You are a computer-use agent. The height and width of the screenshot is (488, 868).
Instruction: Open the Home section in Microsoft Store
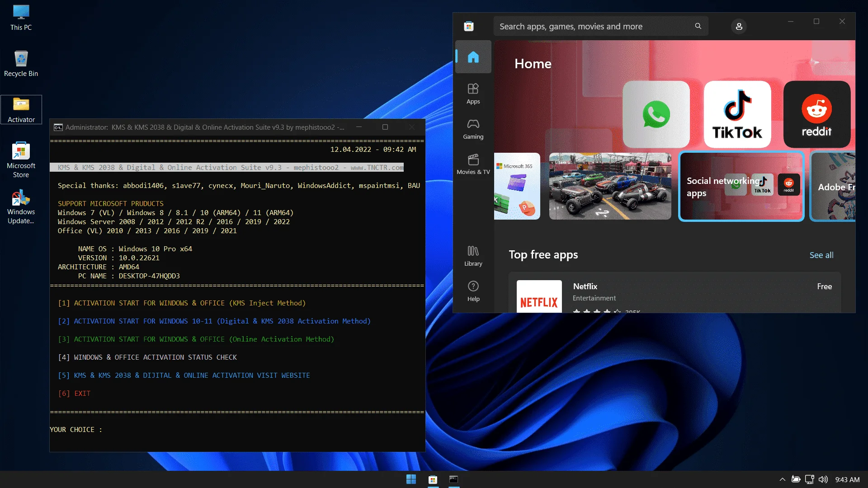click(x=473, y=57)
